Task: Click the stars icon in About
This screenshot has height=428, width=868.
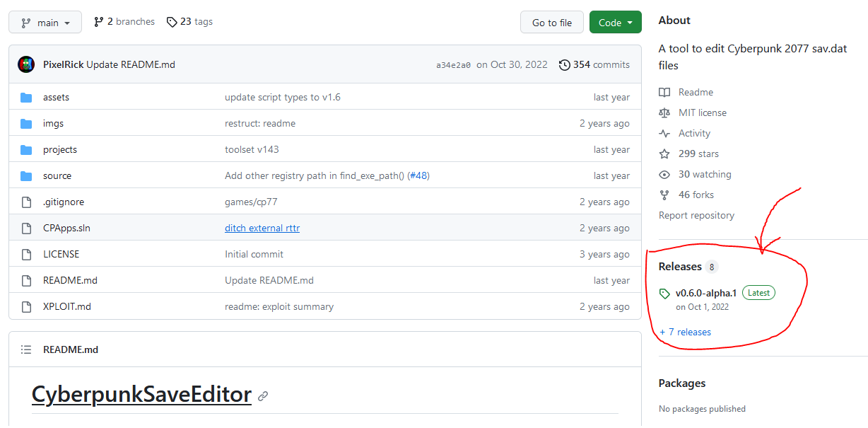Action: (x=664, y=154)
